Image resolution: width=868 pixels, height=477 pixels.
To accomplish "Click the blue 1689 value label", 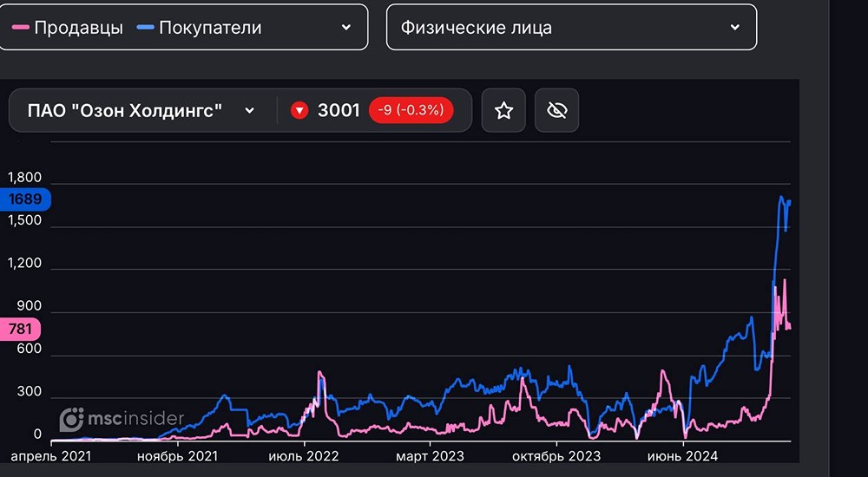I will (25, 199).
